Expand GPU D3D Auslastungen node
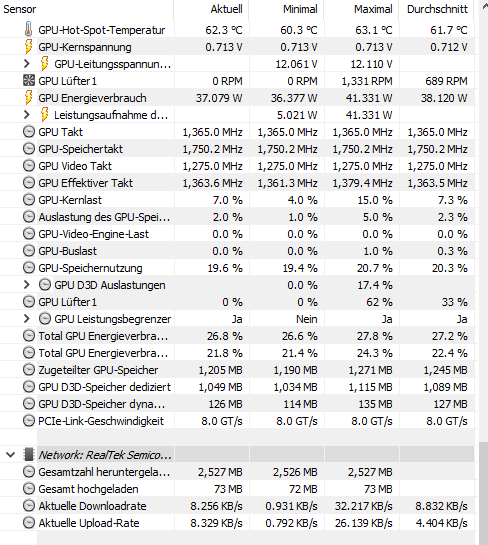This screenshot has width=488, height=545. 27,285
